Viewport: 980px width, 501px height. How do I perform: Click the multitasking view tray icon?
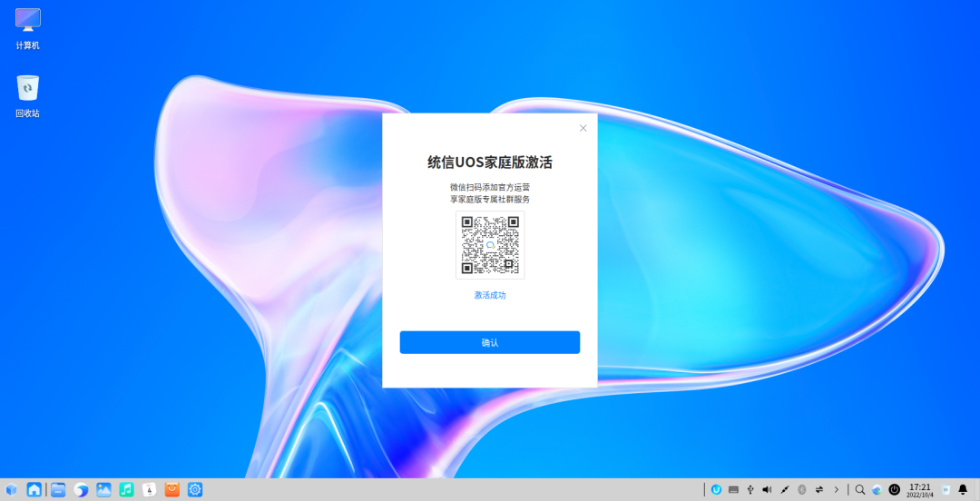[877, 490]
